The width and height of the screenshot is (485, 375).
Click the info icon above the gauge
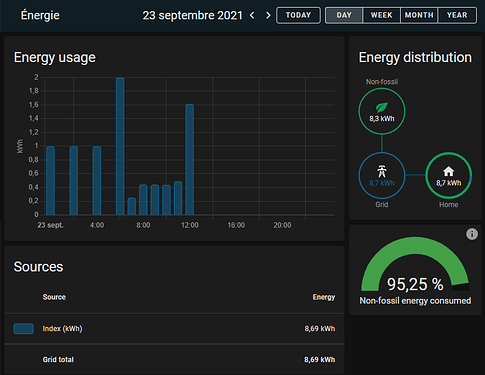[472, 234]
